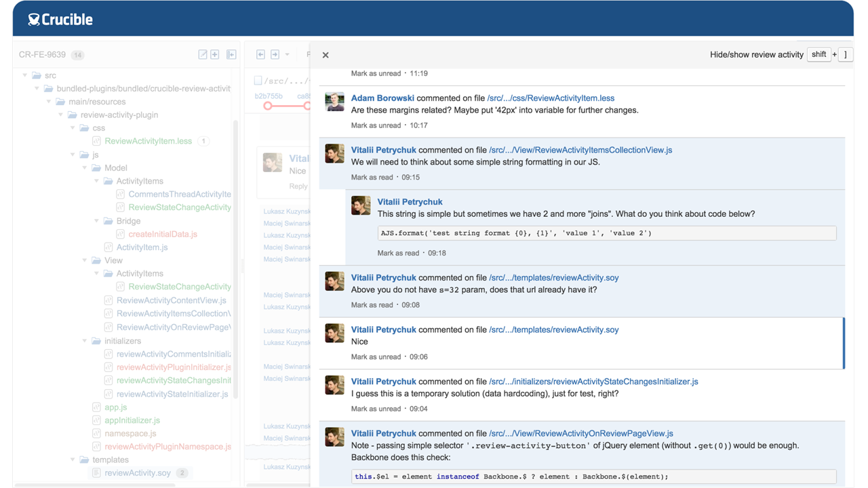Collapse the Model folder triangle
Screen dimensions: 868x488
click(x=85, y=167)
